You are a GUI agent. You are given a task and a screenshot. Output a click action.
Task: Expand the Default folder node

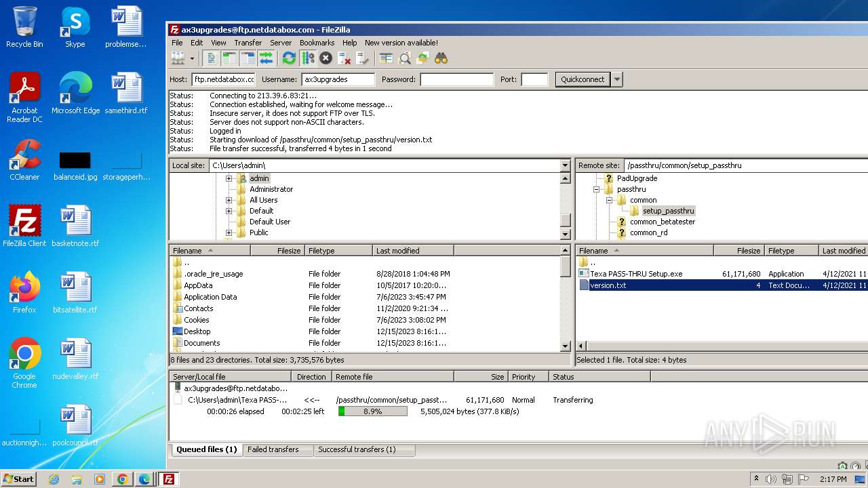click(229, 211)
